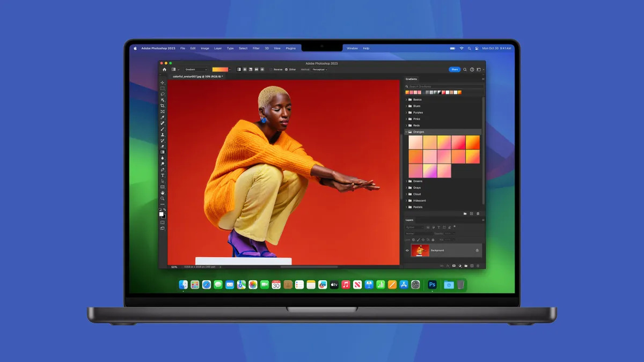Screen dimensions: 644x362
Task: Enable the Dither checkbox
Action: [287, 69]
